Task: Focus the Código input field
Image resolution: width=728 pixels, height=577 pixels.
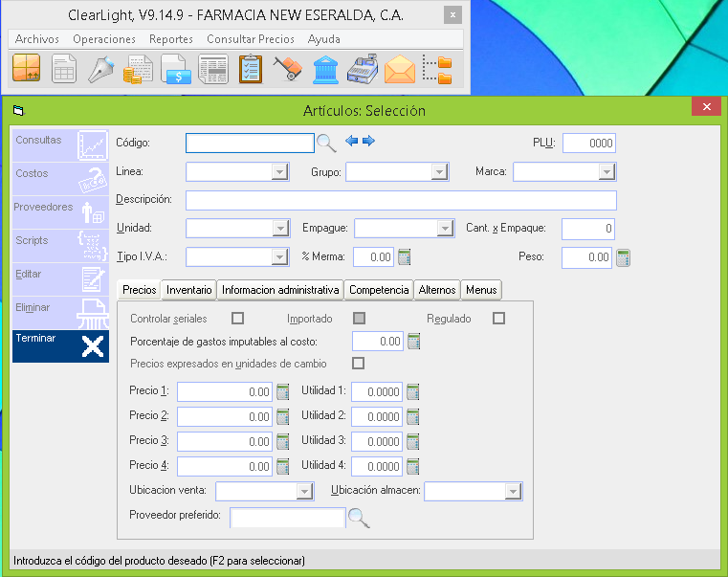Action: (250, 144)
